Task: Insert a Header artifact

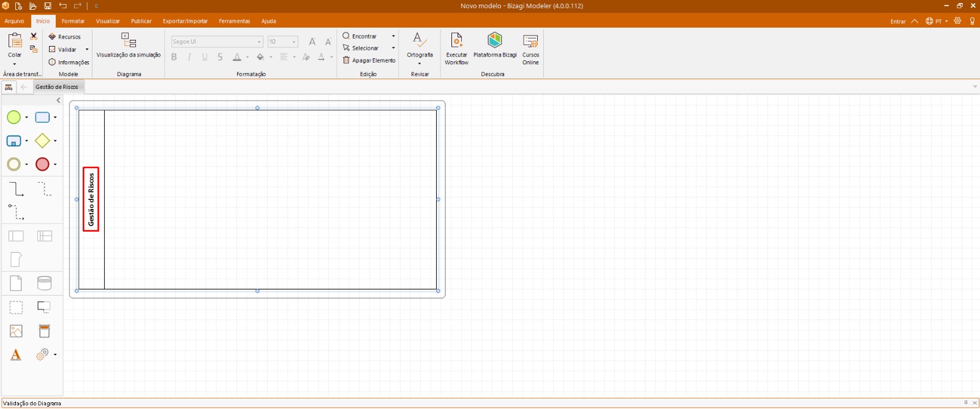Action: [45, 331]
